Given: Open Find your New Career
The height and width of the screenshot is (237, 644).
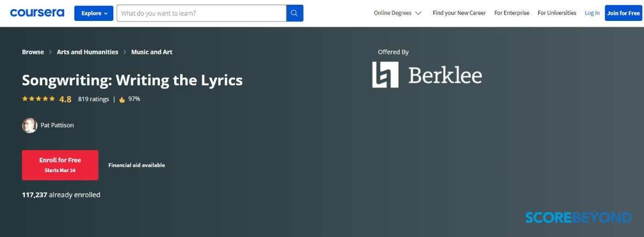Looking at the screenshot, I should click(x=459, y=13).
